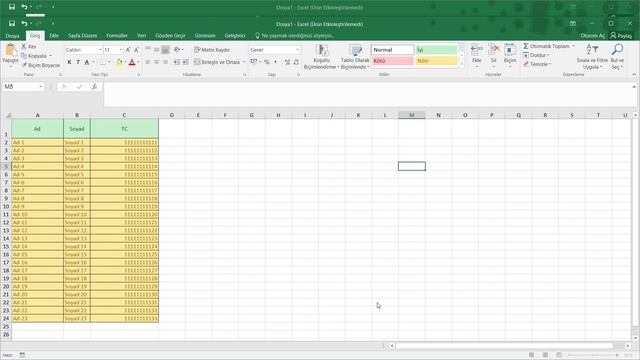The width and height of the screenshot is (640, 360).
Task: Collapse the ribbon with the chevron
Action: [634, 75]
